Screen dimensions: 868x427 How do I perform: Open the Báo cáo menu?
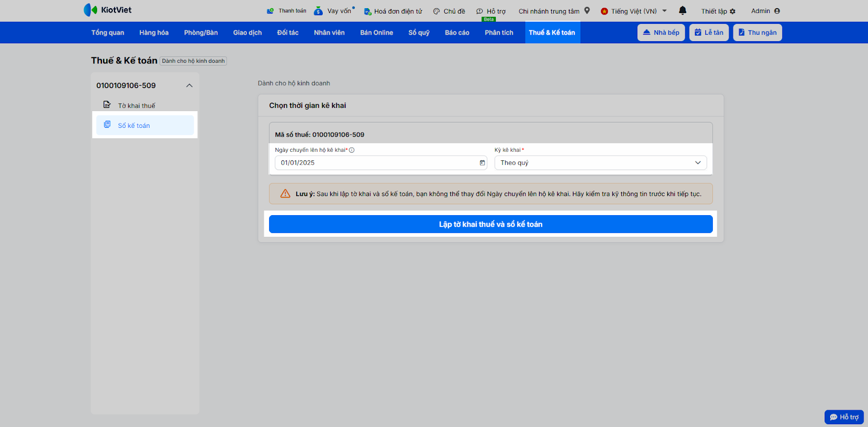click(457, 33)
